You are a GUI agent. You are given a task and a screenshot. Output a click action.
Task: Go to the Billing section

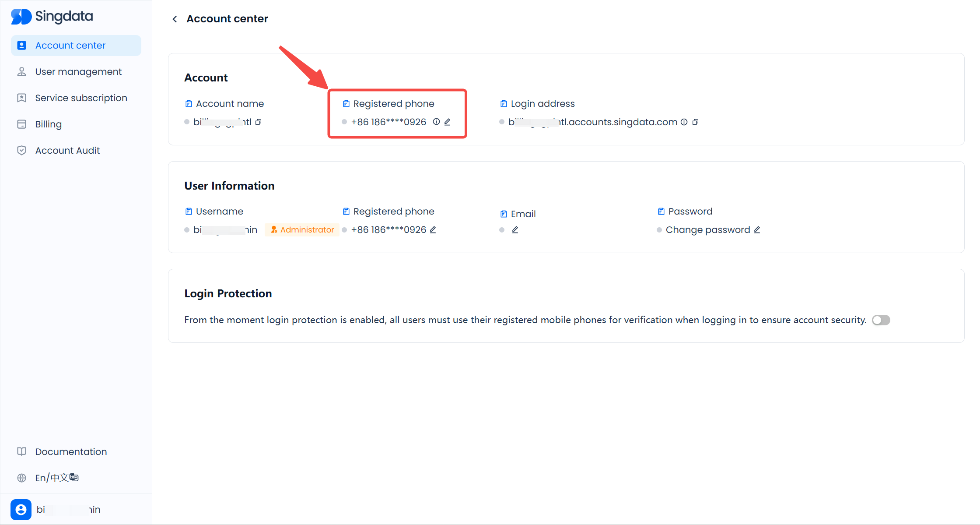click(x=48, y=124)
